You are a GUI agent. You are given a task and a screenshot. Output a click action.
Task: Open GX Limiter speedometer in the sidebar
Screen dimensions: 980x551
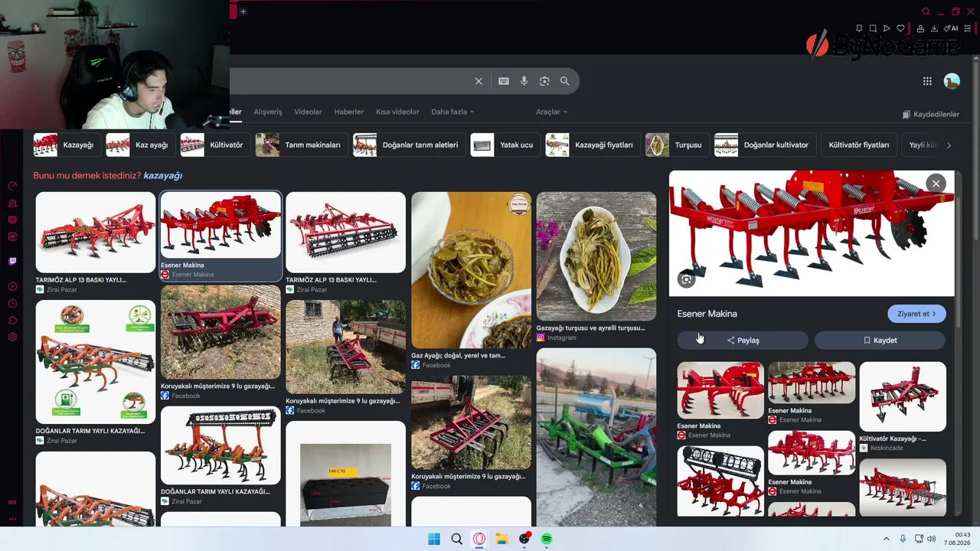[12, 186]
